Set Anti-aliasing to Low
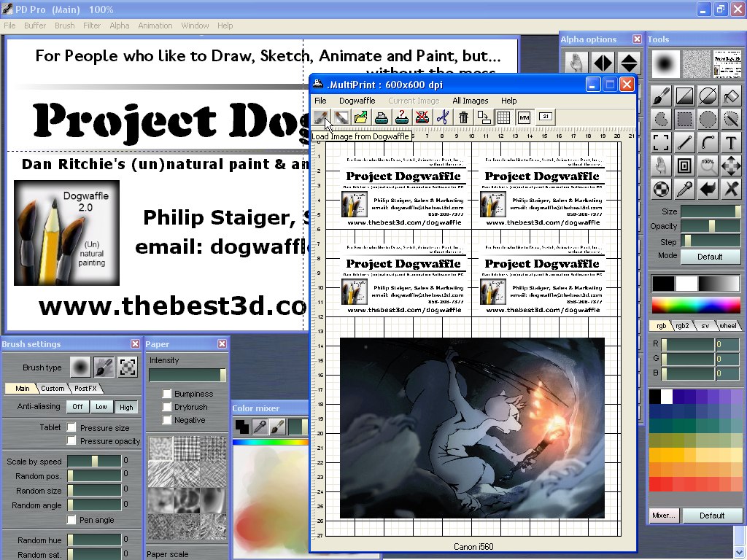Screen dimensions: 747x560 coord(101,407)
